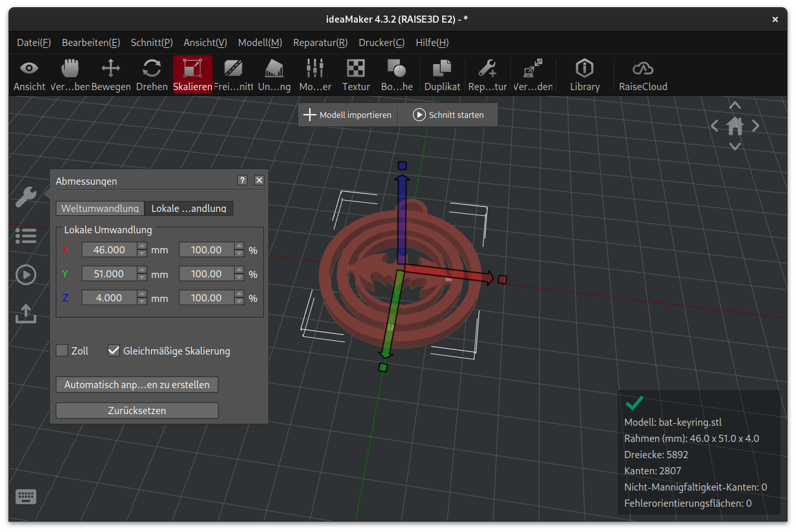This screenshot has width=796, height=532.
Task: Click the red X-axis scale handle
Action: coord(502,279)
